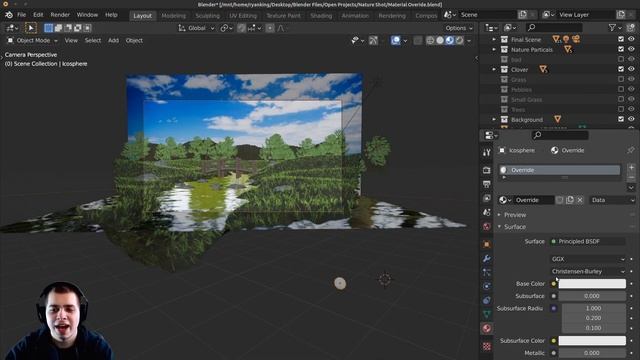The image size is (640, 360).
Task: Open the Render menu
Action: [x=60, y=15]
